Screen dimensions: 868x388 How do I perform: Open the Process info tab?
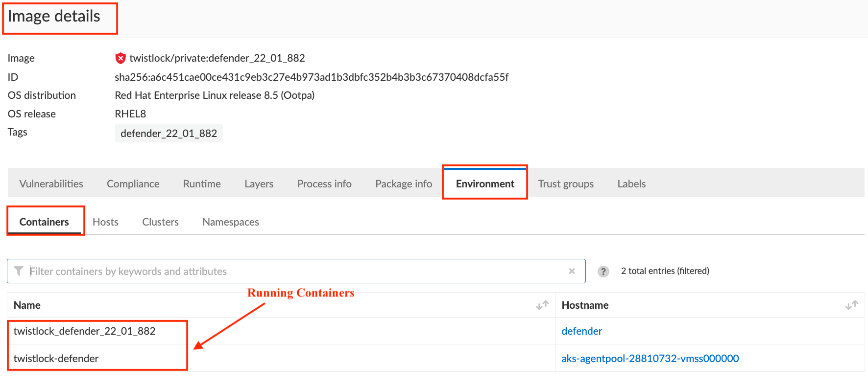pos(324,184)
